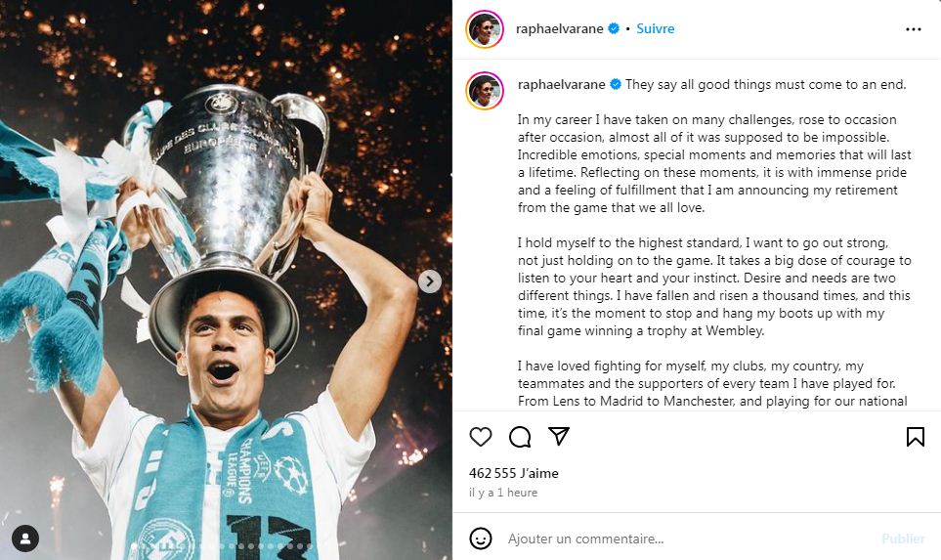Screen dimensions: 941x560
Task: Follow the account via Suivre
Action: (x=655, y=29)
